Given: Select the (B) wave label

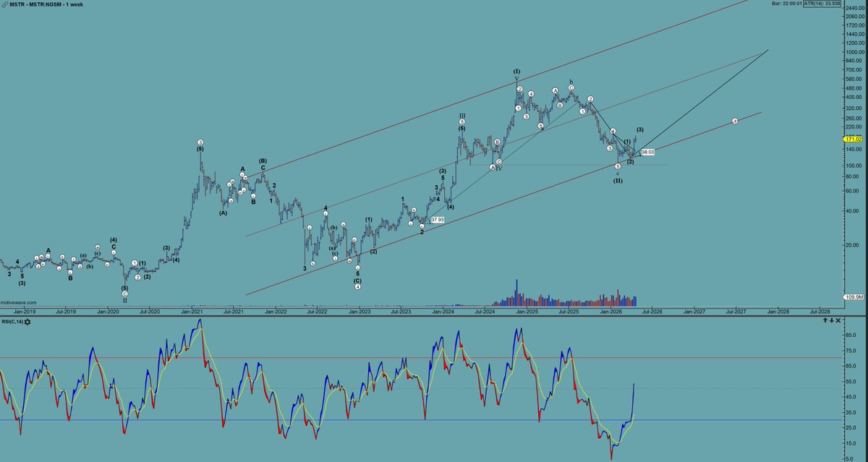Looking at the screenshot, I should [x=263, y=161].
